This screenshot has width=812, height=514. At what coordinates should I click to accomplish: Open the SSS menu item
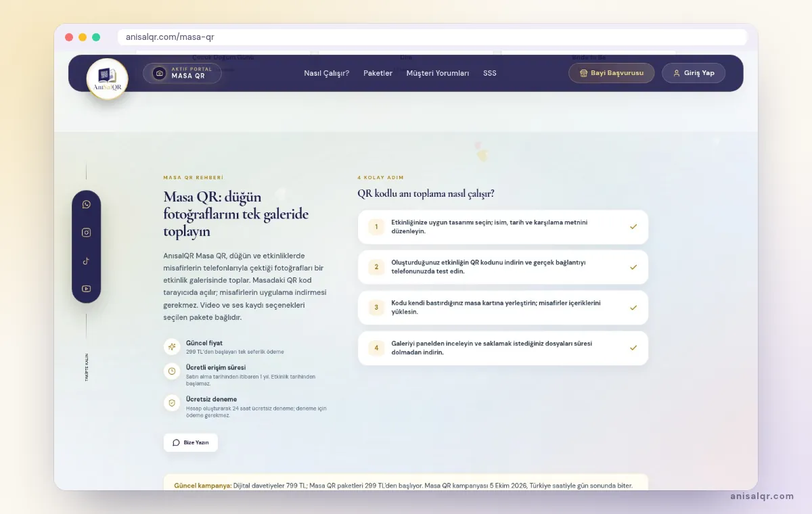[x=490, y=73]
